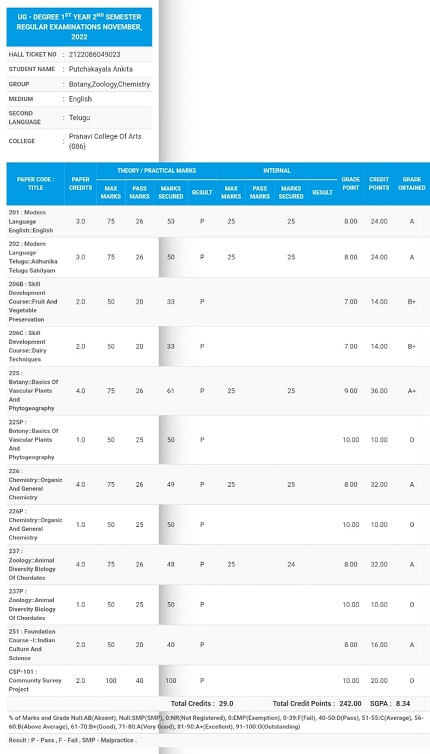Select the CSP-101 Community Survey Project row

coord(218,680)
